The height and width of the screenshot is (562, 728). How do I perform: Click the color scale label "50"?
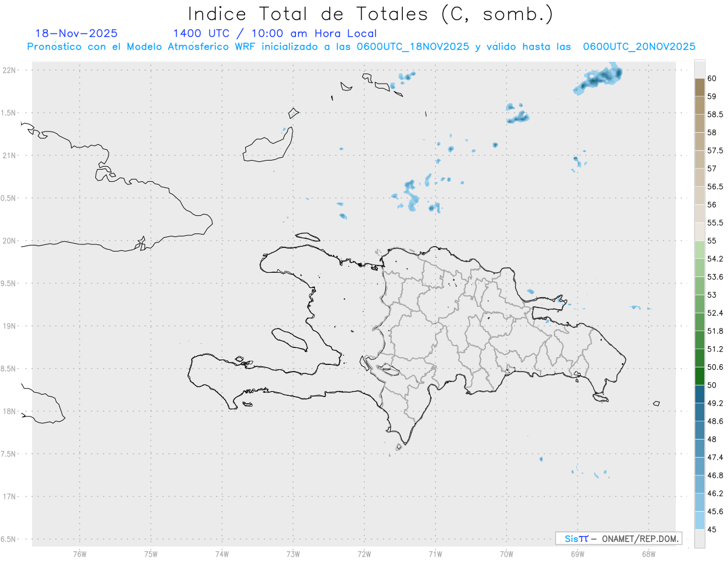click(x=712, y=385)
